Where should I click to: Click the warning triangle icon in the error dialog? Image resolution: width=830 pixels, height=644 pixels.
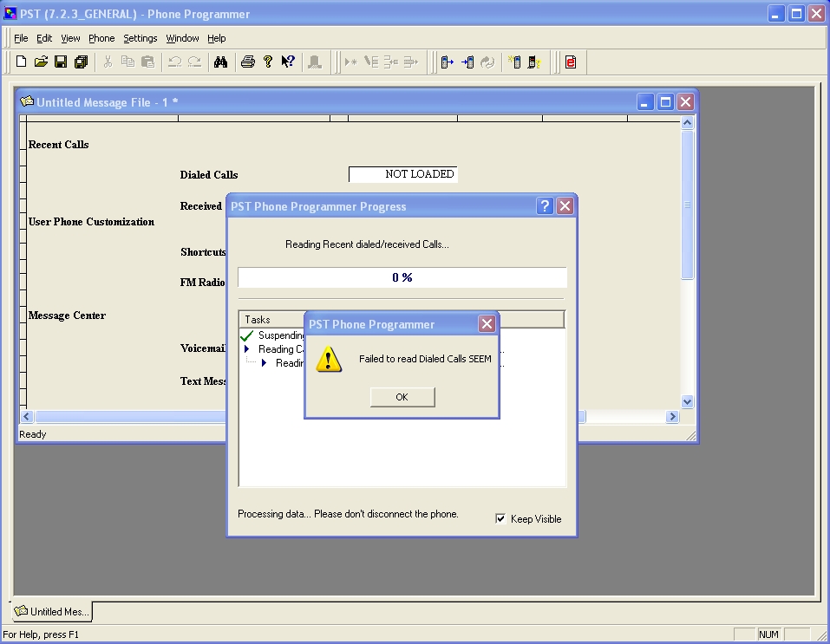329,360
